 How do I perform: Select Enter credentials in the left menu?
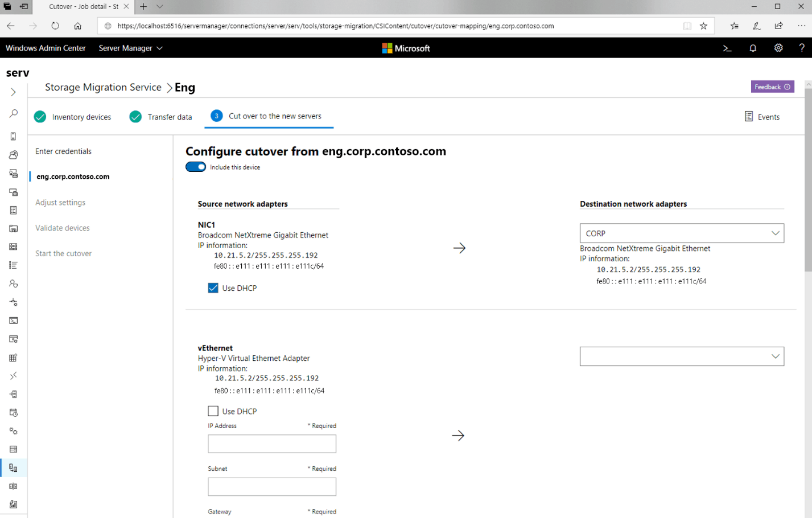pos(63,151)
